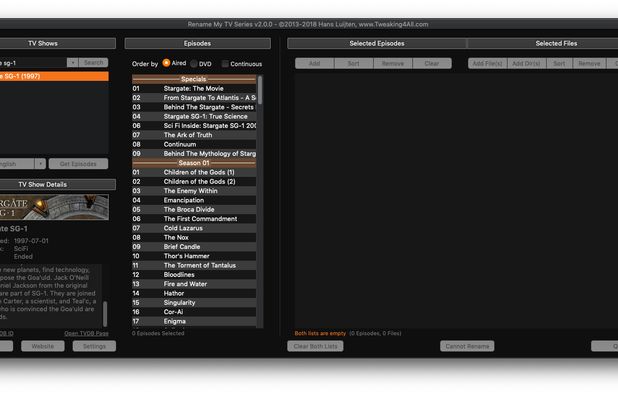Select episode The Broca Divide
Screen dimensions: 618x394
point(194,210)
